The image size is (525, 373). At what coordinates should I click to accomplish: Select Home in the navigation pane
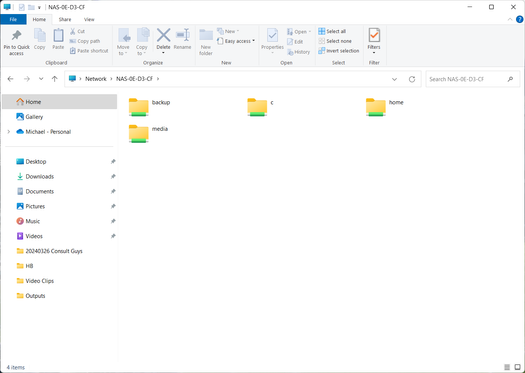[x=60, y=102]
